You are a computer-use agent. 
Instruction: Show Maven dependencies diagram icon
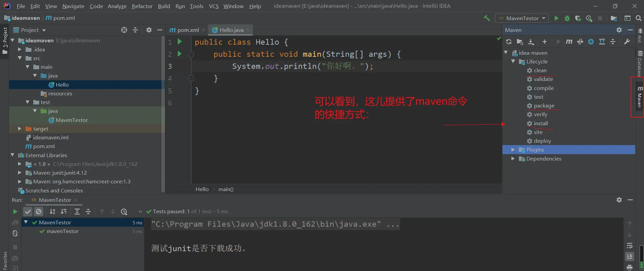point(602,42)
